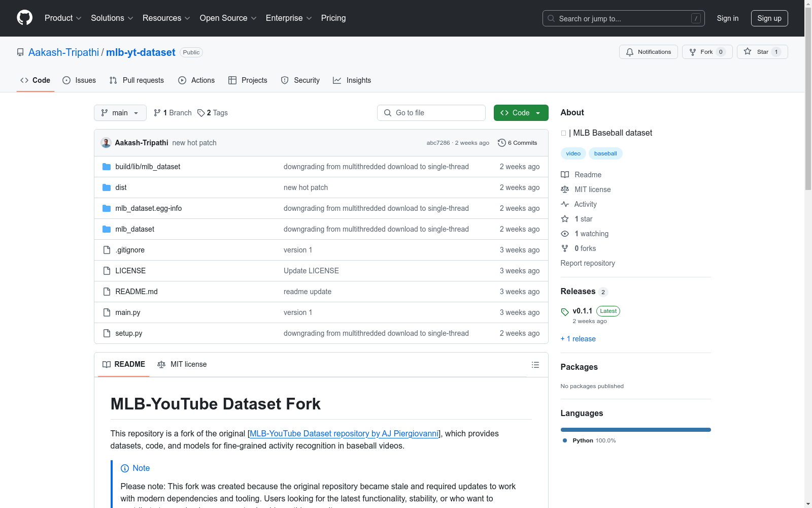
Task: Click the author avatar for Aakash-Tripathi commit
Action: (106, 143)
